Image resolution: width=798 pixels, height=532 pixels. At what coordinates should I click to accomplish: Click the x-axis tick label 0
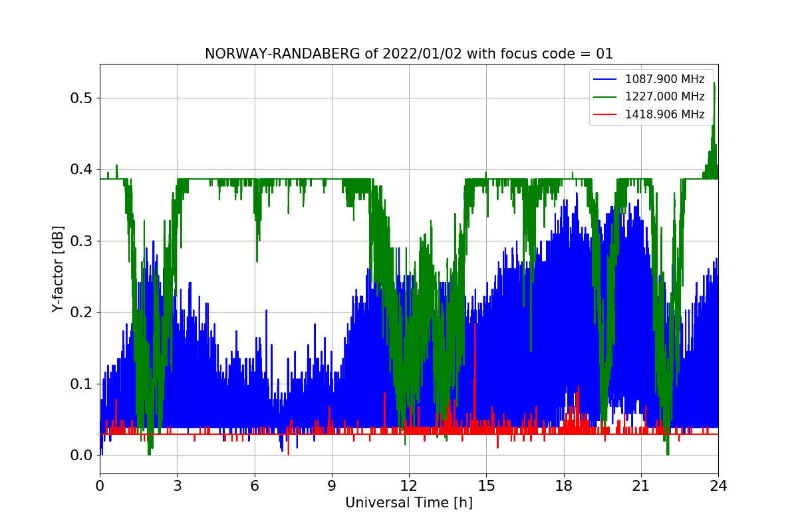100,486
